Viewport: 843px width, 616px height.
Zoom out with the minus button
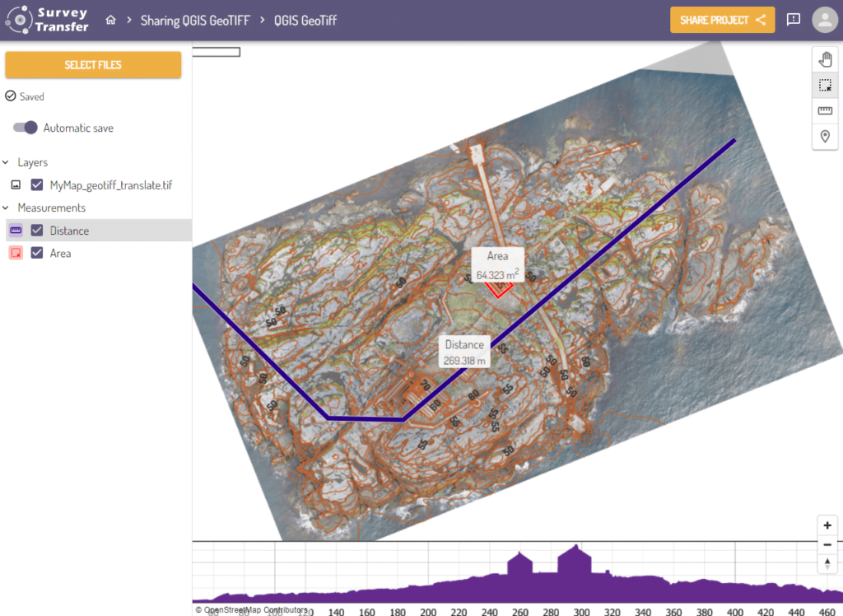coord(827,544)
